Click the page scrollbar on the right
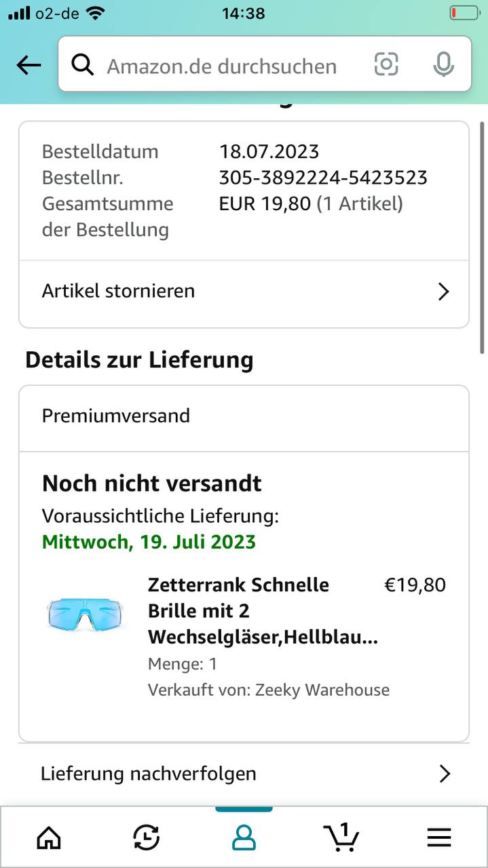The width and height of the screenshot is (488, 868). (x=483, y=237)
